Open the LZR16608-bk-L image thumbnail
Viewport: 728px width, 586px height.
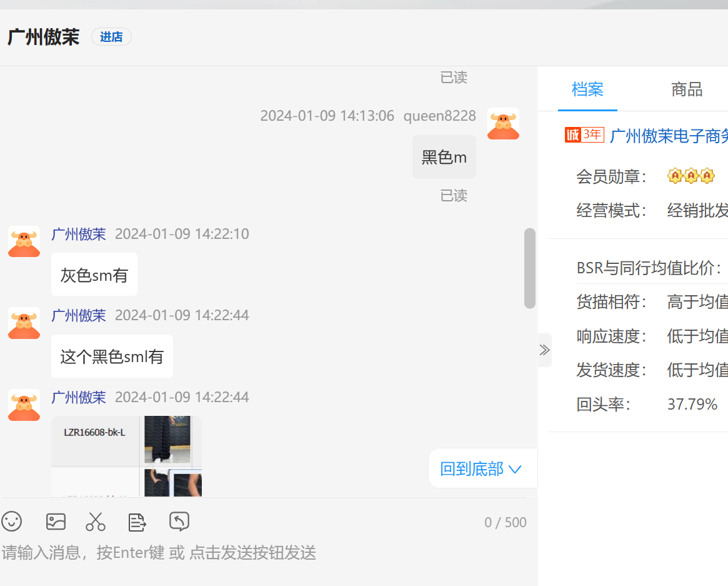(126, 456)
